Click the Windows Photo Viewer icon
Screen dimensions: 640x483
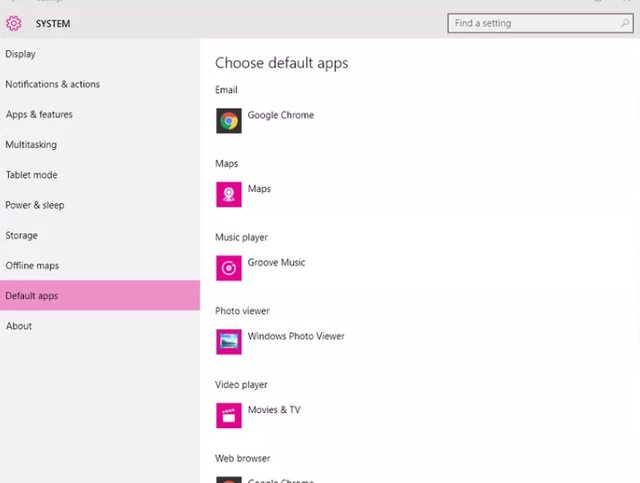[x=229, y=342]
